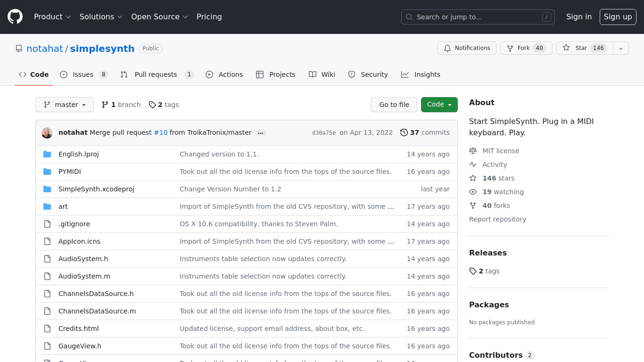The width and height of the screenshot is (644, 362).
Task: Open the GaugeView.h file
Action: click(x=80, y=346)
